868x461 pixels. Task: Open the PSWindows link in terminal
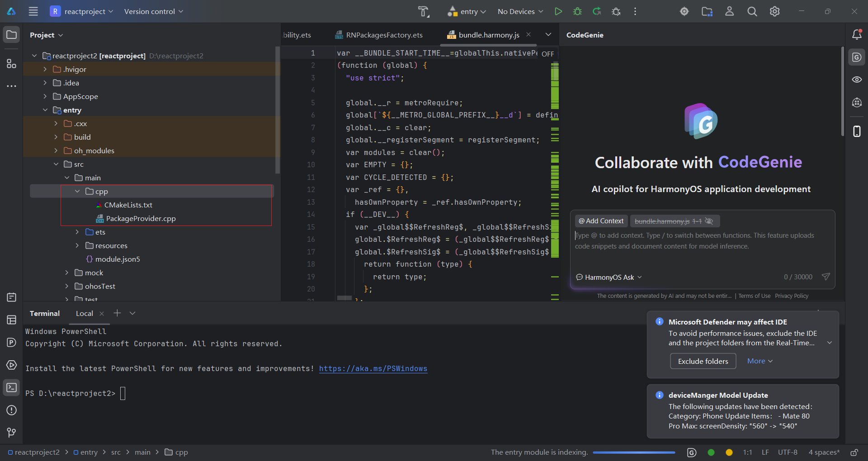click(x=373, y=368)
